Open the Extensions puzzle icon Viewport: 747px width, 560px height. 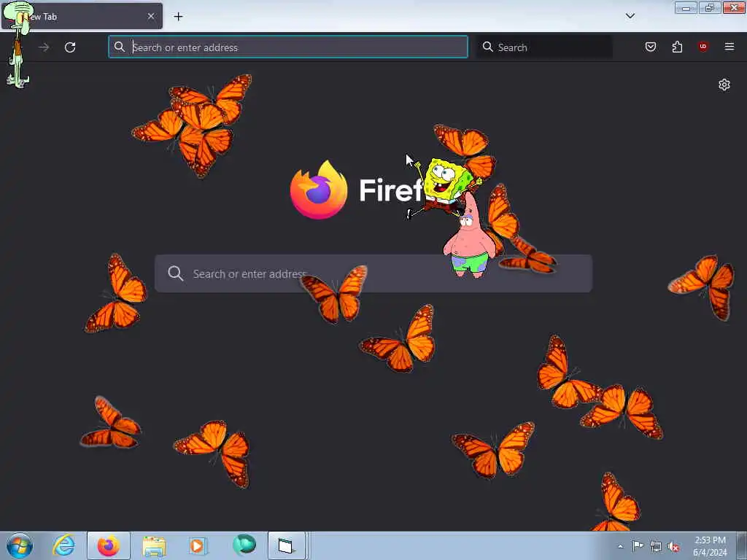(x=677, y=47)
